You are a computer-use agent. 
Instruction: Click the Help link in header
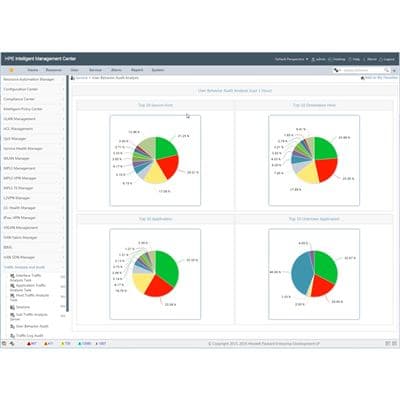pyautogui.click(x=355, y=59)
